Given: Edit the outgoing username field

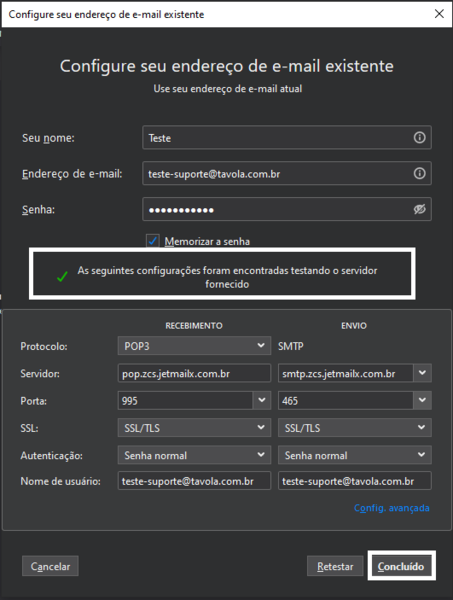Looking at the screenshot, I should pos(355,481).
